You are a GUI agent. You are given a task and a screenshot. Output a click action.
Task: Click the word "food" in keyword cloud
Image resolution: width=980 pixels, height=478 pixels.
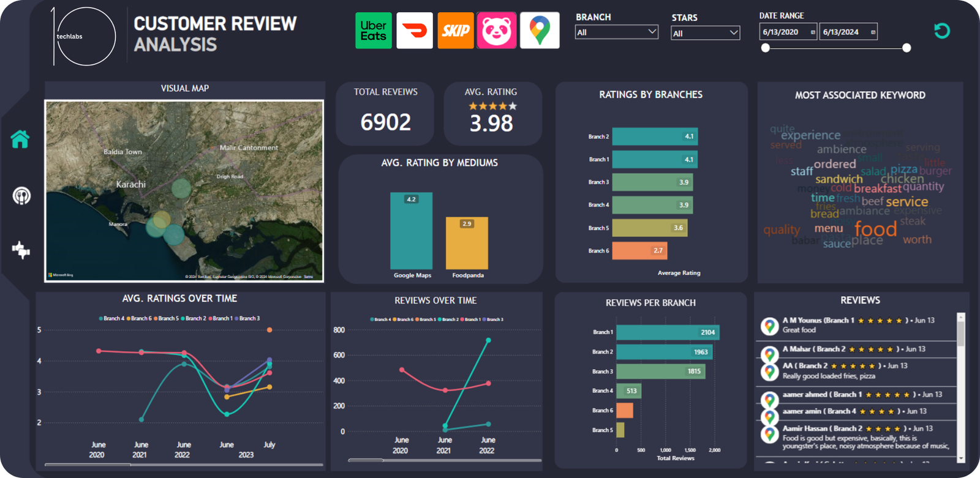tap(875, 229)
